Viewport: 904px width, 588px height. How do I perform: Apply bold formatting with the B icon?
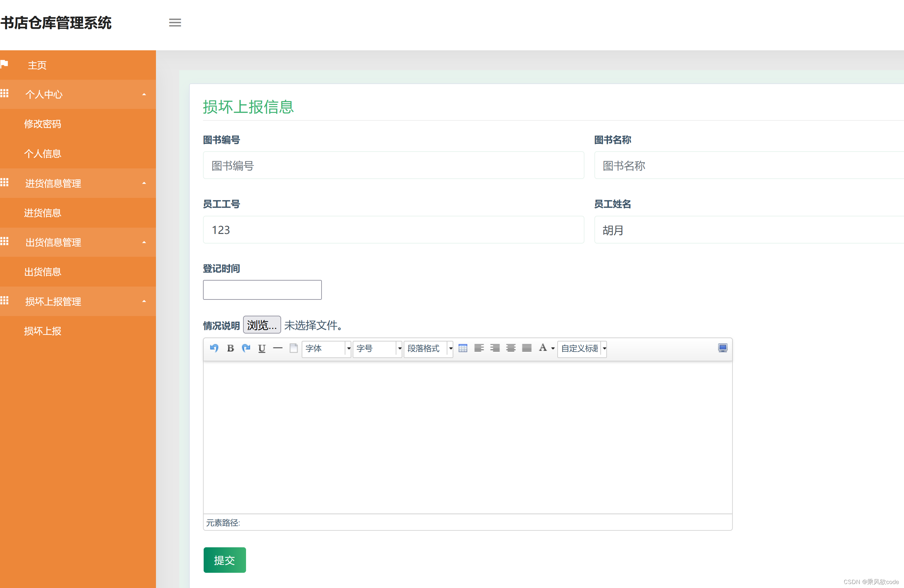(230, 348)
